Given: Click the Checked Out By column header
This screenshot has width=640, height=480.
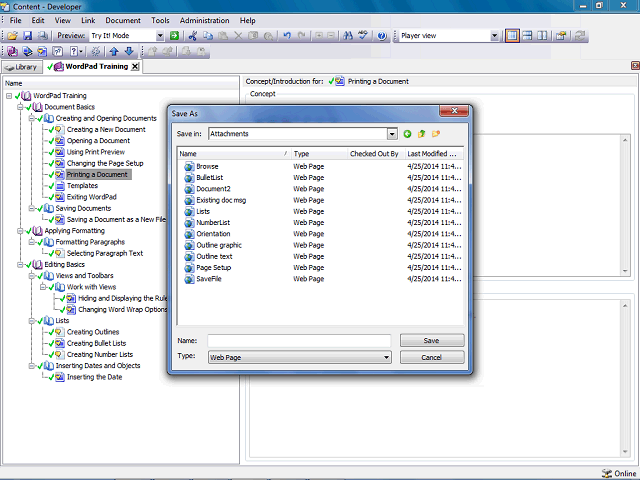Looking at the screenshot, I should pos(376,154).
